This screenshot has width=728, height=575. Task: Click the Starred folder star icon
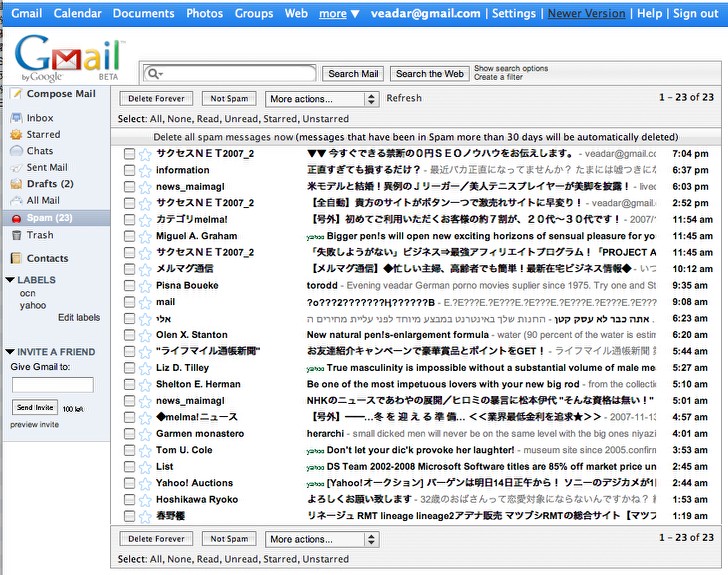(16, 135)
